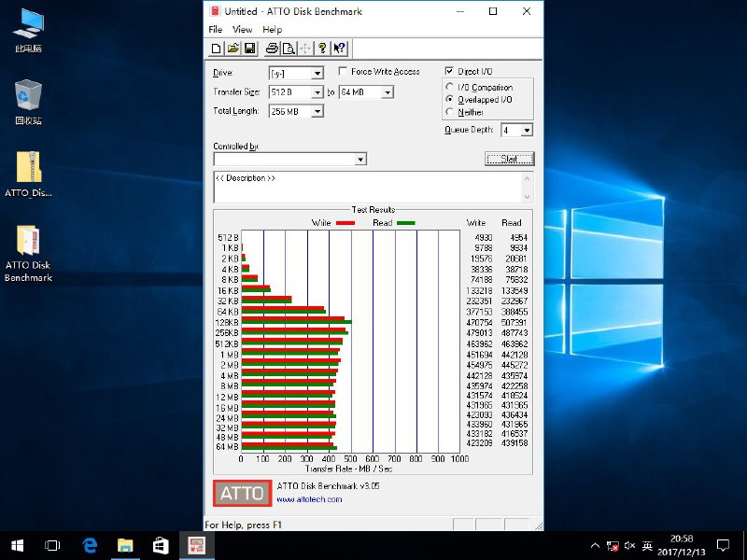747x560 pixels.
Task: Click the status bar text For Help, press F1
Action: point(243,525)
